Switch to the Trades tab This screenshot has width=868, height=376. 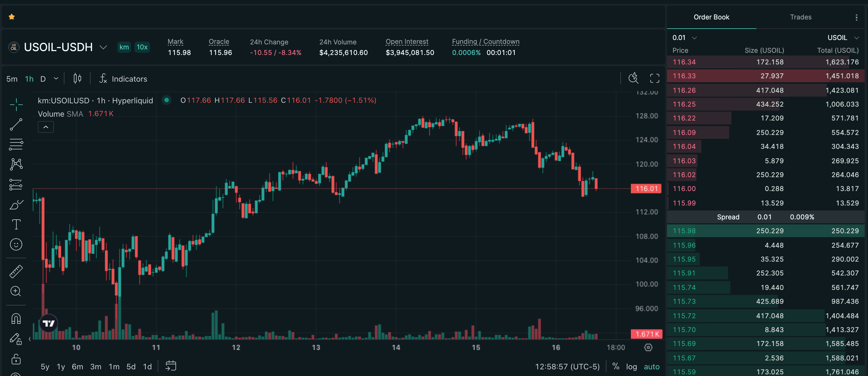[800, 17]
